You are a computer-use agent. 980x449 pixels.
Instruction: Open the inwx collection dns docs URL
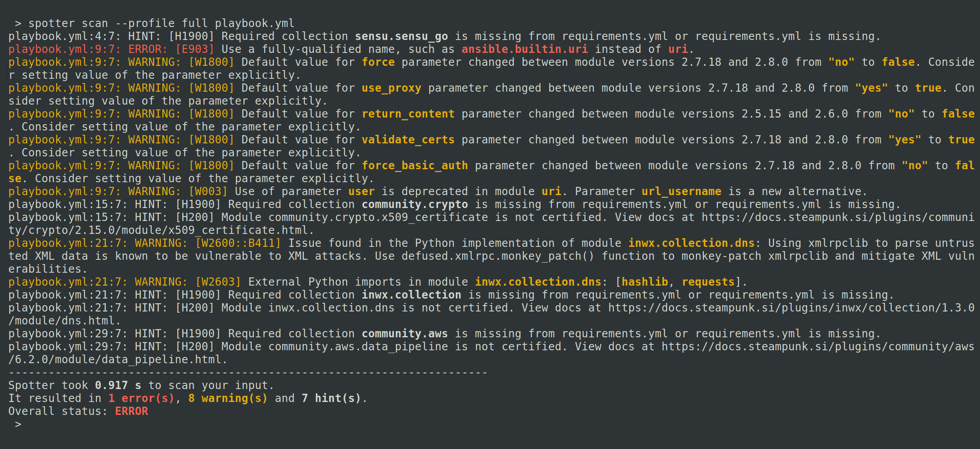pyautogui.click(x=791, y=308)
